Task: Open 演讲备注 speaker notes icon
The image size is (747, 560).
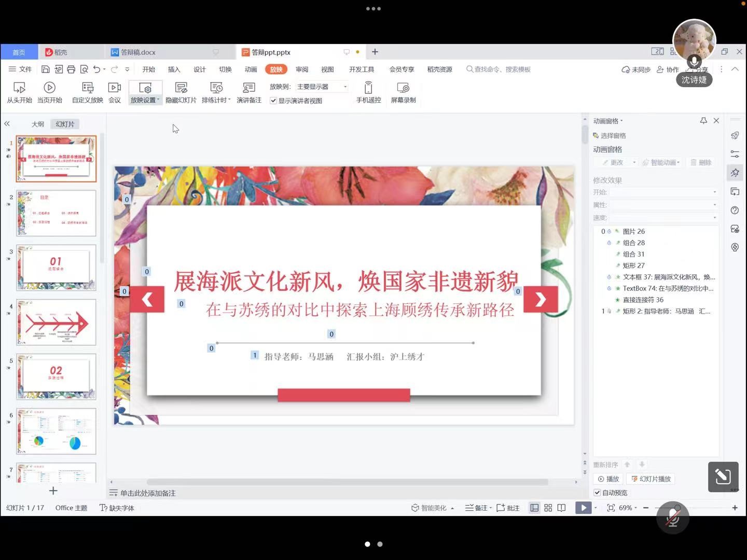Action: coord(249,88)
